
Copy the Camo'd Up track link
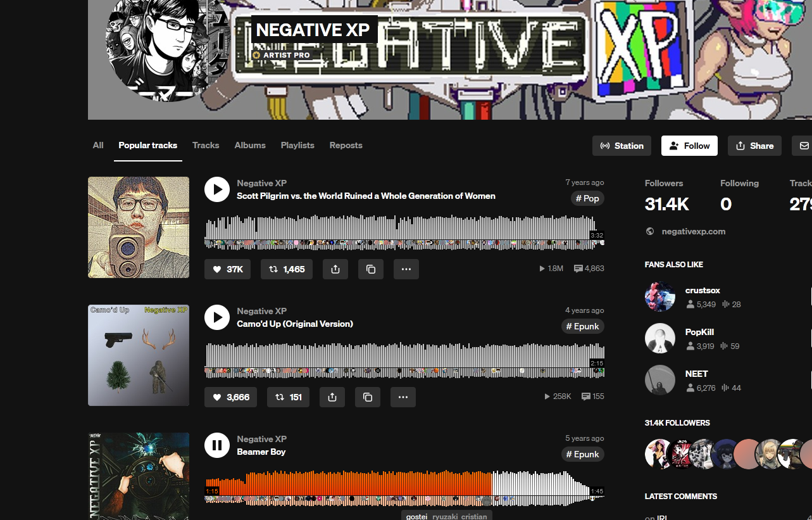point(368,397)
